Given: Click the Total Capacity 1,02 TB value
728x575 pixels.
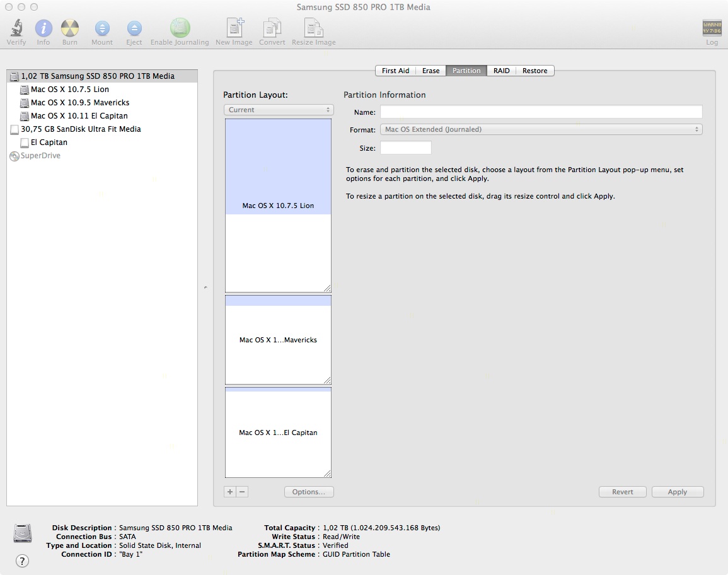Looking at the screenshot, I should coord(381,528).
